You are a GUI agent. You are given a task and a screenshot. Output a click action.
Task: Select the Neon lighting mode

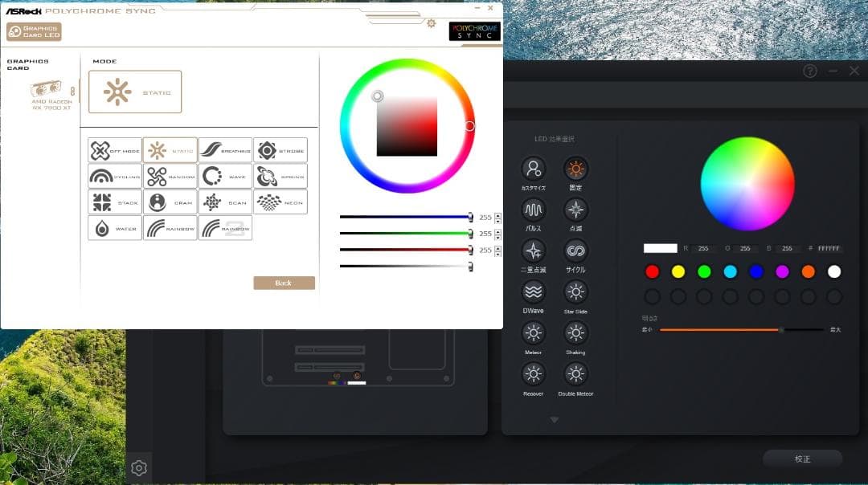point(280,202)
